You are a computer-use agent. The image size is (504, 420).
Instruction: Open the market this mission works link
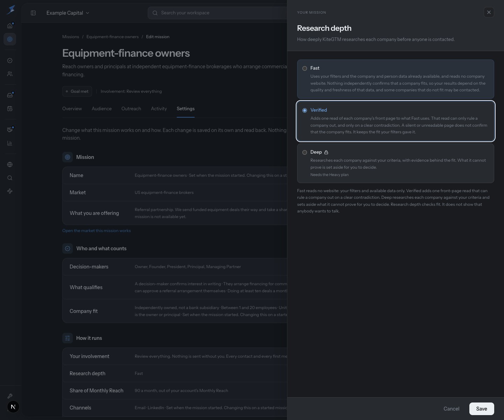[x=97, y=231]
